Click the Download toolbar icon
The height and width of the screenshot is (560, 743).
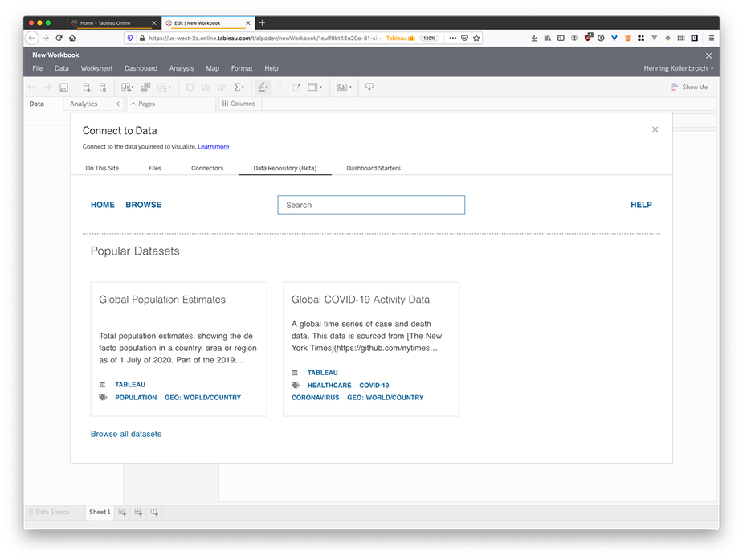pyautogui.click(x=369, y=87)
